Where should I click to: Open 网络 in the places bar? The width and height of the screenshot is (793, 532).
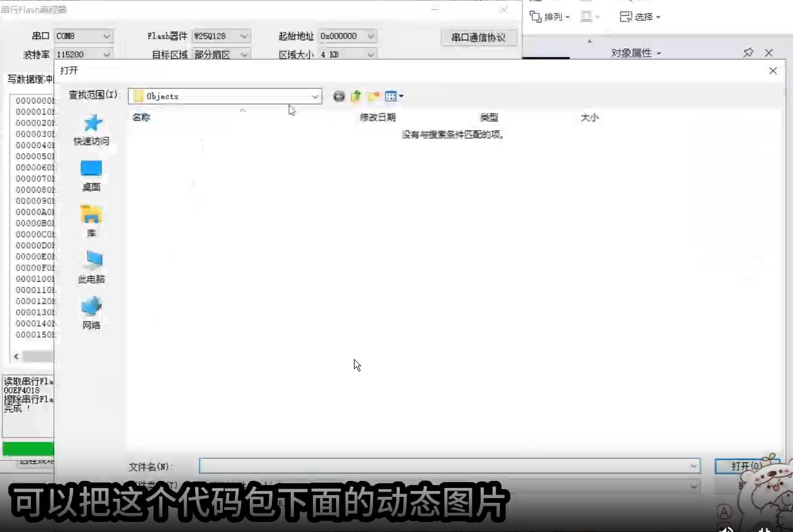91,313
